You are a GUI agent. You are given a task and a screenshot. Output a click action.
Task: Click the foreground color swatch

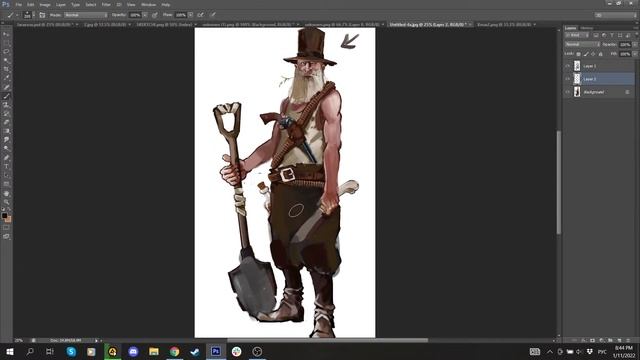(4, 216)
